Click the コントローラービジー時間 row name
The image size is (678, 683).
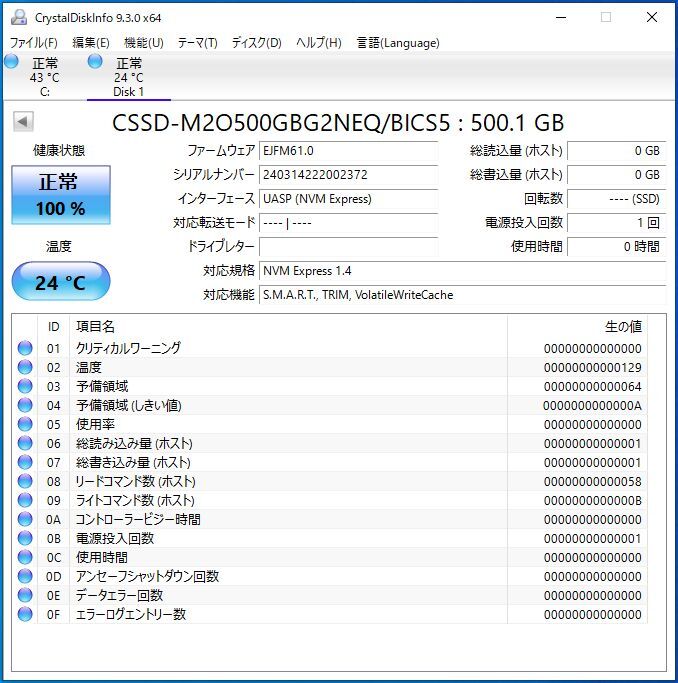pyautogui.click(x=138, y=519)
